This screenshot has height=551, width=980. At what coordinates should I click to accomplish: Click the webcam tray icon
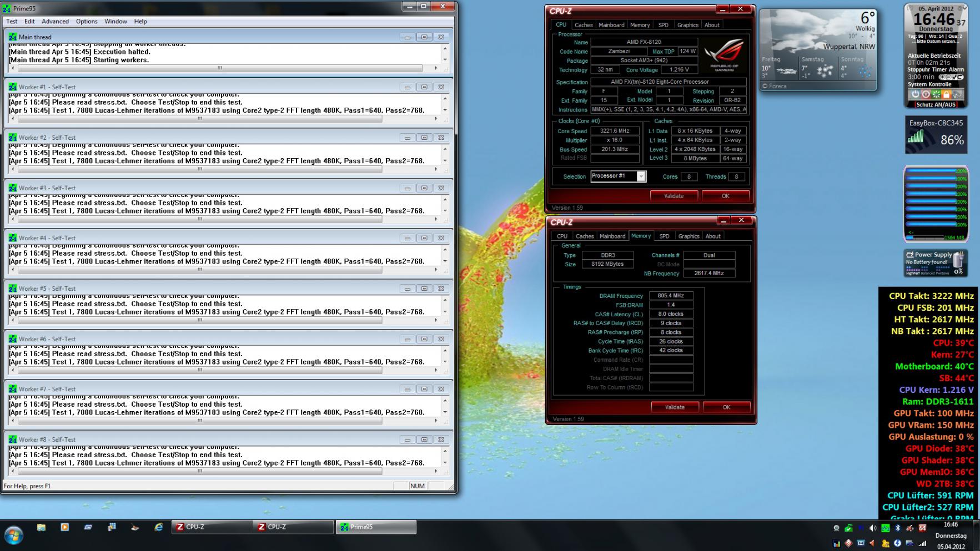(836, 528)
